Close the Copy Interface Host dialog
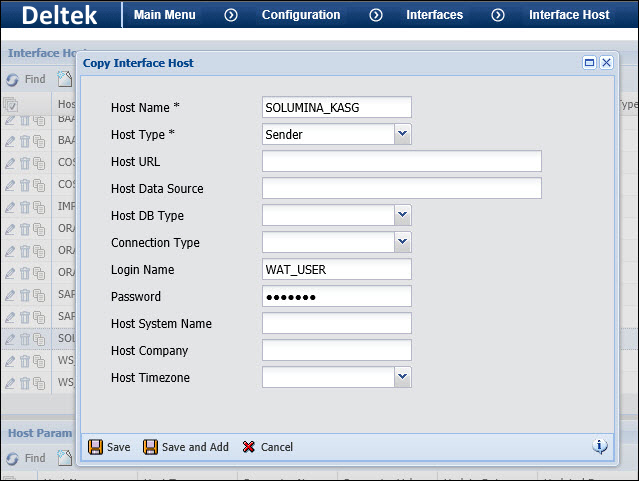 pyautogui.click(x=606, y=62)
